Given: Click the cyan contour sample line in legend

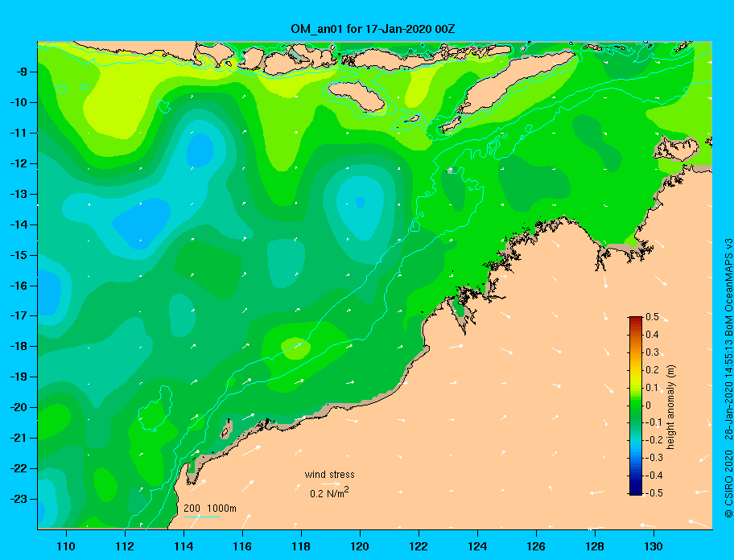Looking at the screenshot, I should (x=202, y=517).
